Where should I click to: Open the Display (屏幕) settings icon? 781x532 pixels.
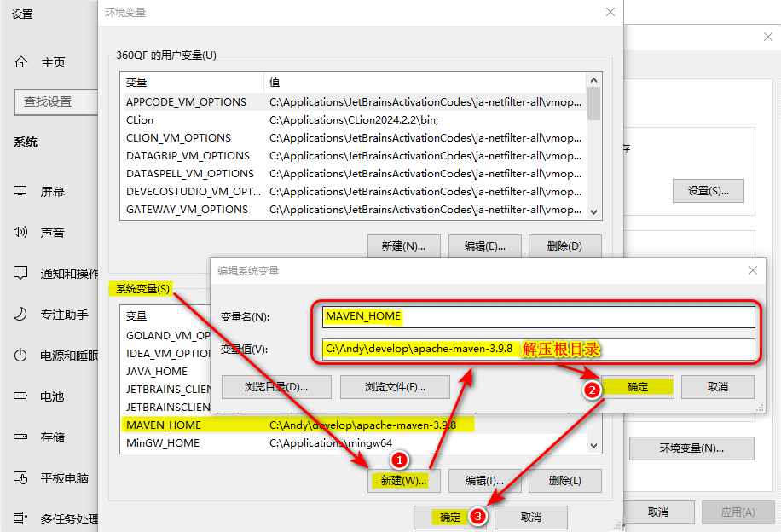coord(21,191)
